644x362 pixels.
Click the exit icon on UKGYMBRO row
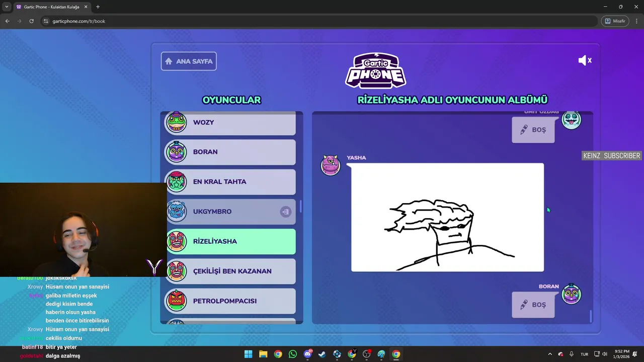pyautogui.click(x=285, y=212)
